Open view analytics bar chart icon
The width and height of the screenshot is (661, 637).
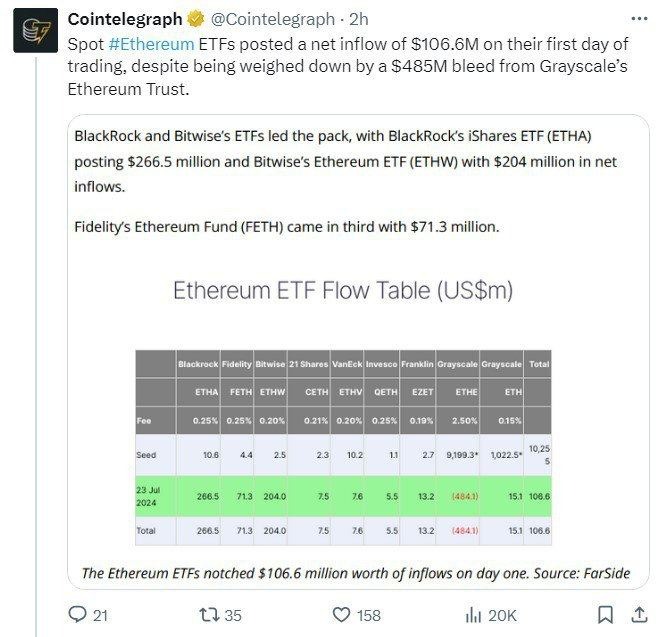[x=474, y=615]
